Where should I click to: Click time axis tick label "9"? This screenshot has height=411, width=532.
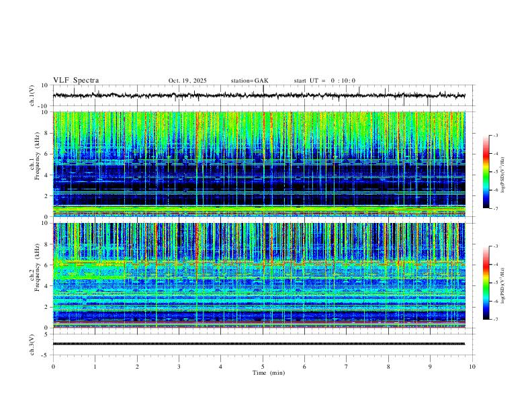430,367
